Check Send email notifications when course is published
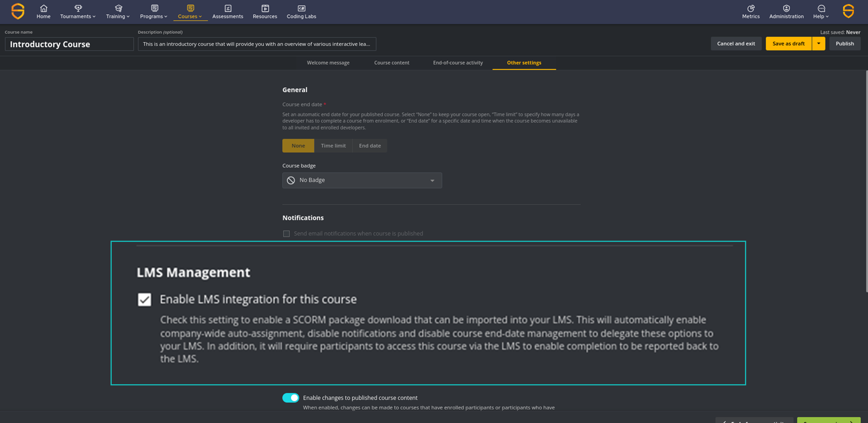This screenshot has height=423, width=868. click(x=286, y=233)
